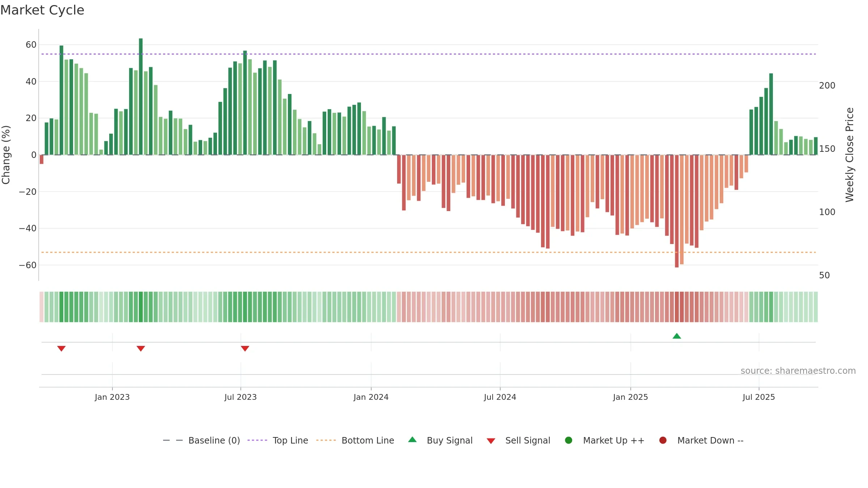Click the lowest red bar below −60
Screen dimensions: 868x488
click(677, 211)
